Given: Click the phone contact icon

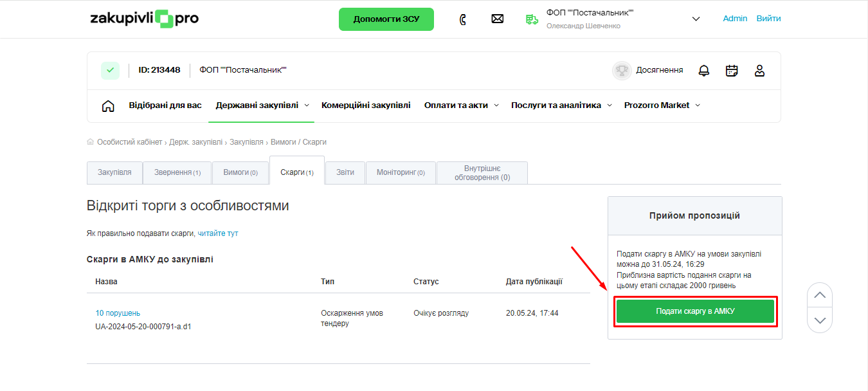Looking at the screenshot, I should point(462,19).
